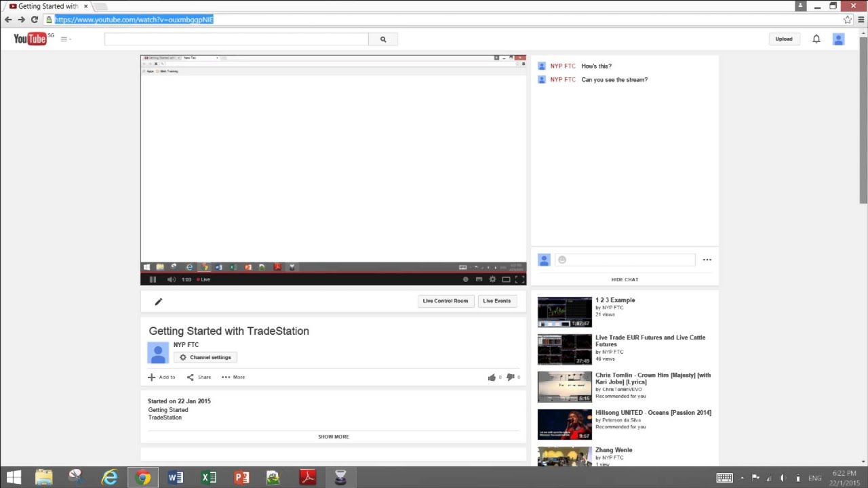Focus the YouTube search box
Image resolution: width=868 pixels, height=488 pixels.
coord(237,39)
